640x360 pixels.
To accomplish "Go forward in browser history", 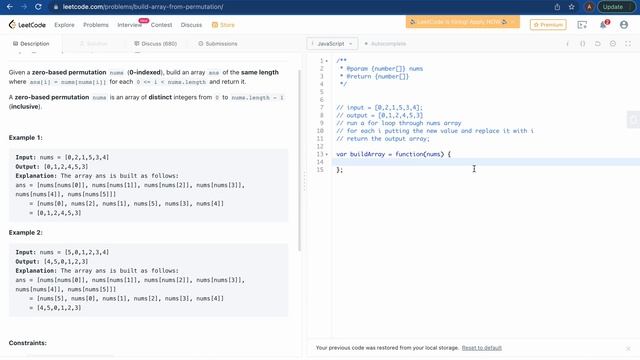I will [24, 7].
